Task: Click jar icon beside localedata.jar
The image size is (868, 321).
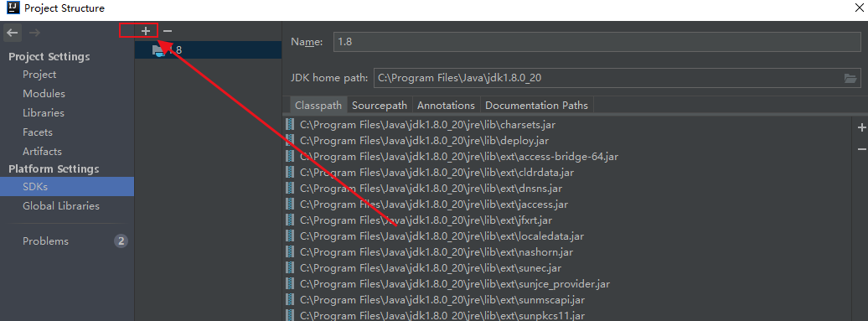Action: point(290,236)
